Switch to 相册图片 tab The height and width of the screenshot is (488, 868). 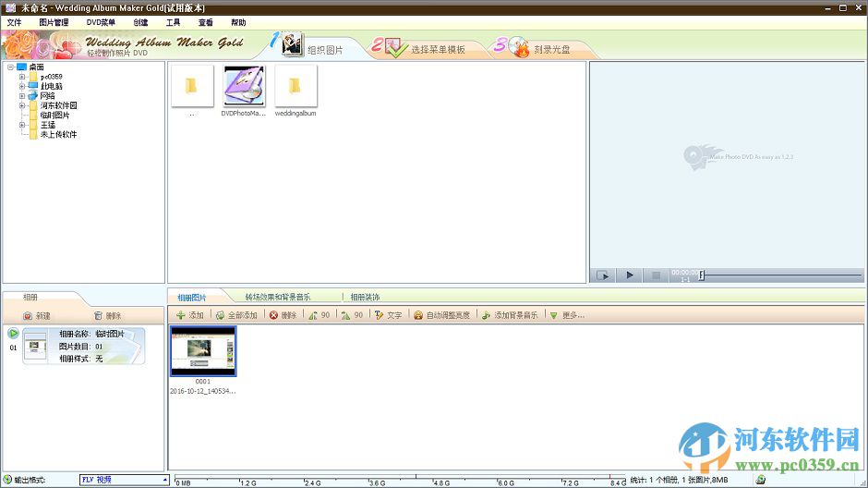coord(191,298)
